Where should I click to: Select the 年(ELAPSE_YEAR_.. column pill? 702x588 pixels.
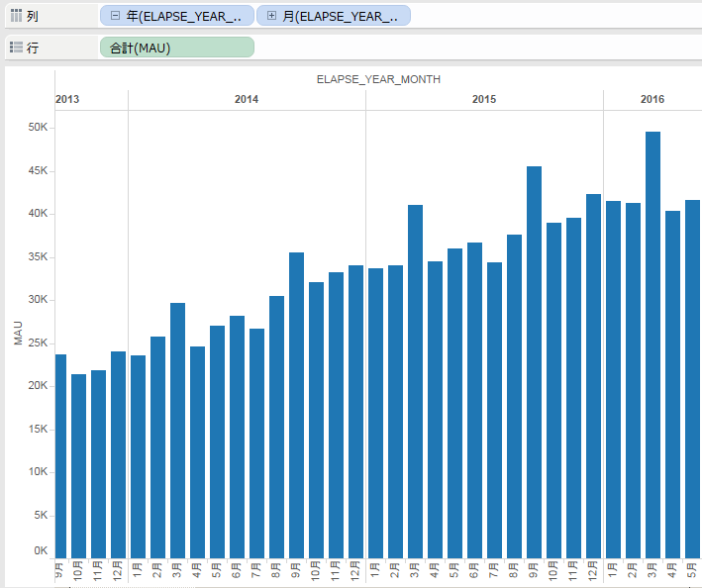coord(177,16)
